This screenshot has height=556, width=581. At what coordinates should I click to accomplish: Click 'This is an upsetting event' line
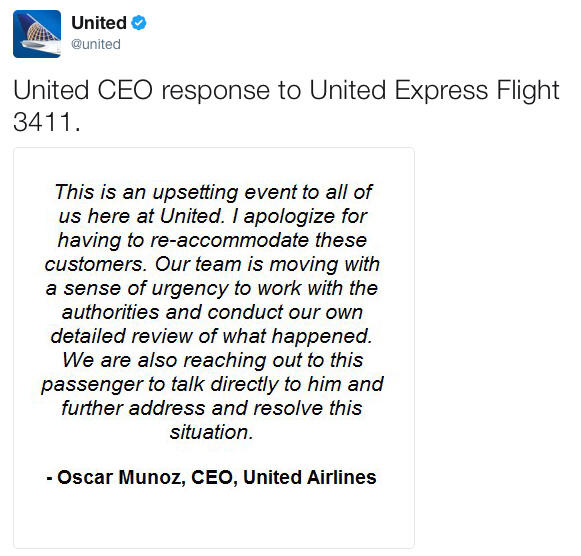[213, 192]
